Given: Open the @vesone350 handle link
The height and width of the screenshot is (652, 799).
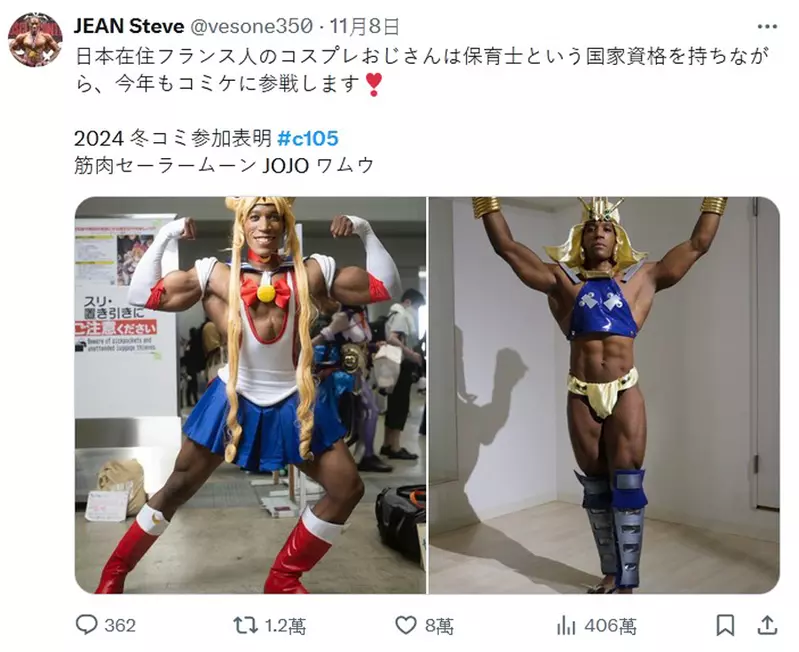Looking at the screenshot, I should click(251, 26).
